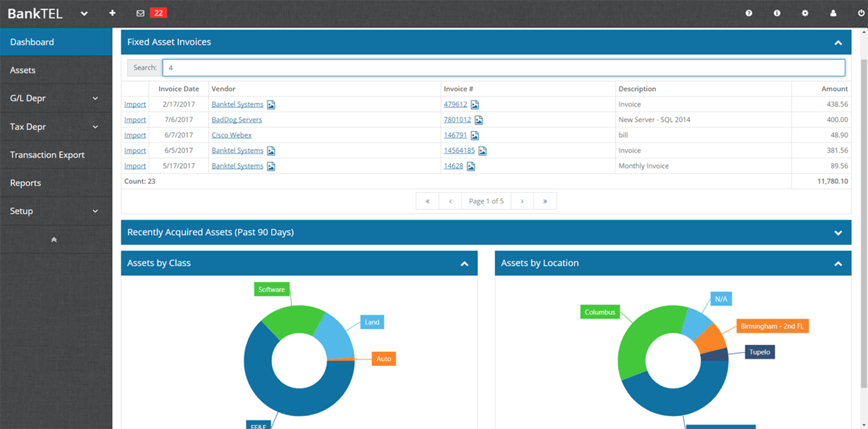Image resolution: width=868 pixels, height=429 pixels.
Task: Open messages envelope showing 22 notifications
Action: (x=140, y=13)
